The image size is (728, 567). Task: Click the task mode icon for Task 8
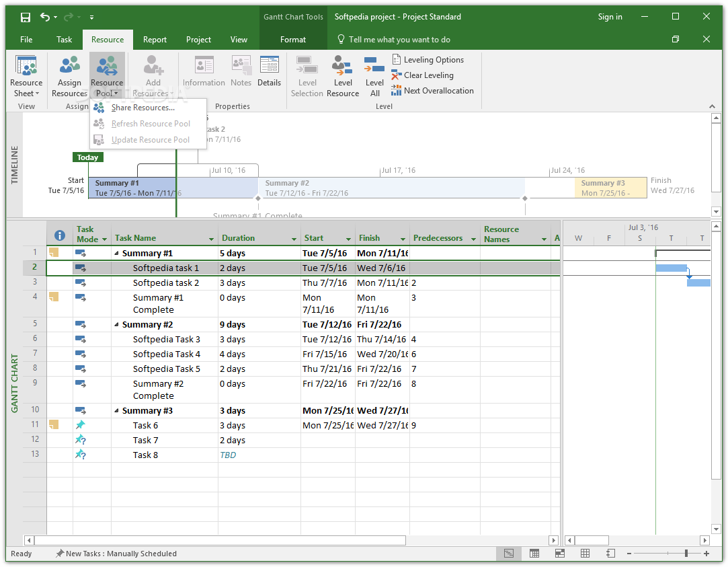(x=80, y=455)
